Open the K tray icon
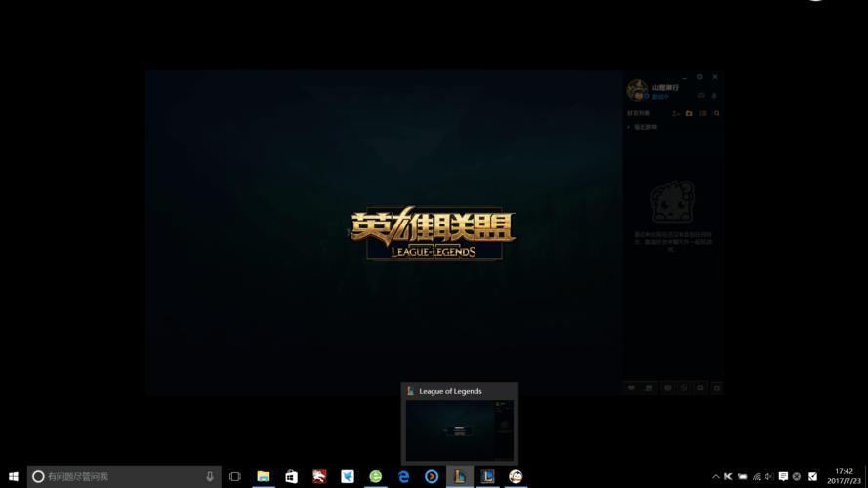 coord(728,476)
